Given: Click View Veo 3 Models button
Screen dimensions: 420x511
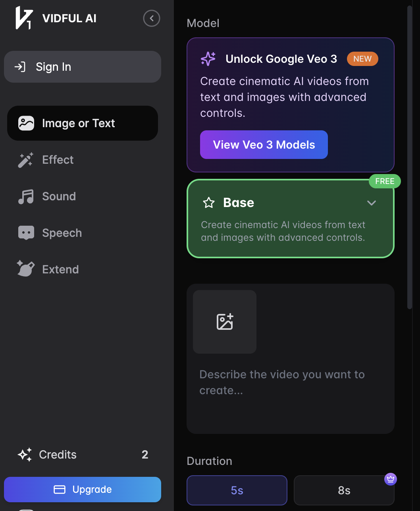Looking at the screenshot, I should 264,145.
